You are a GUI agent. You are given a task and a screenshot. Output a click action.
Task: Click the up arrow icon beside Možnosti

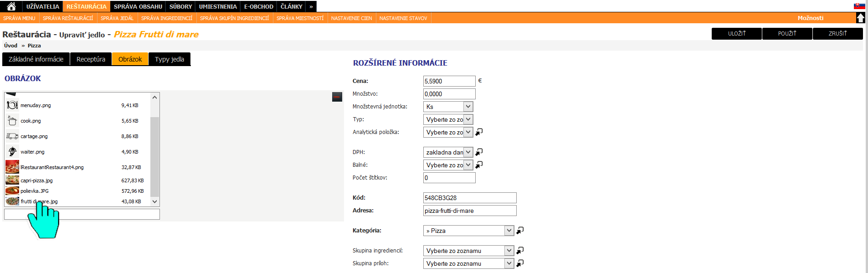[860, 18]
